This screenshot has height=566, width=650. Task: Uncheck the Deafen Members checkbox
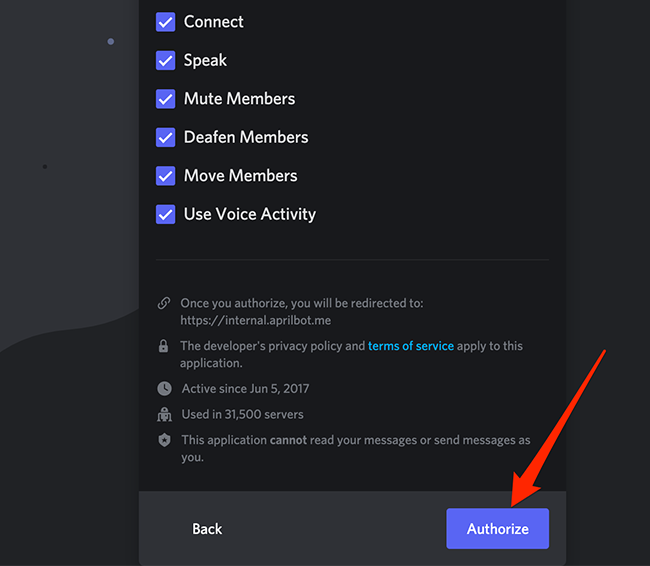point(166,137)
